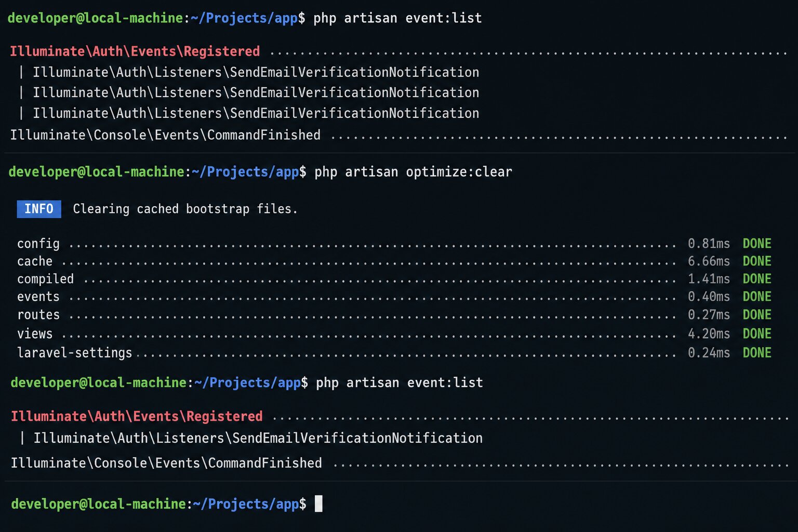Click the blinking cursor block at final prompt
Screen dimensions: 798x532
coord(318,503)
